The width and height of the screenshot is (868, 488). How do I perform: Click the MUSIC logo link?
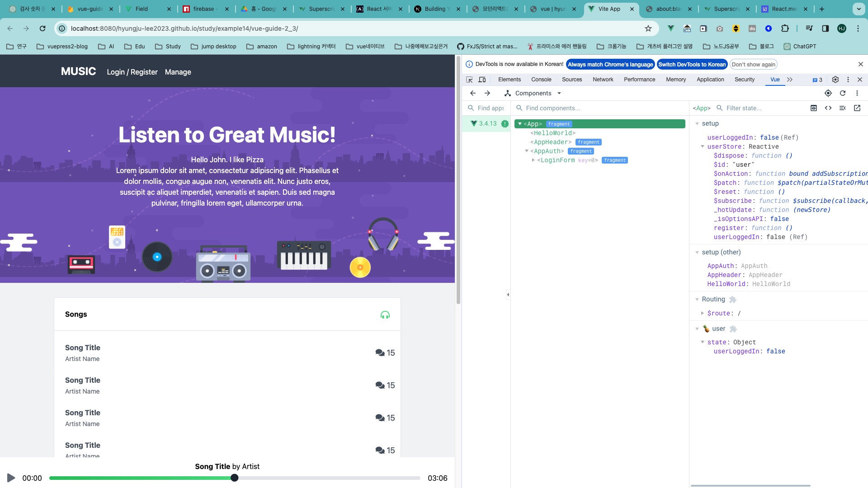click(78, 71)
